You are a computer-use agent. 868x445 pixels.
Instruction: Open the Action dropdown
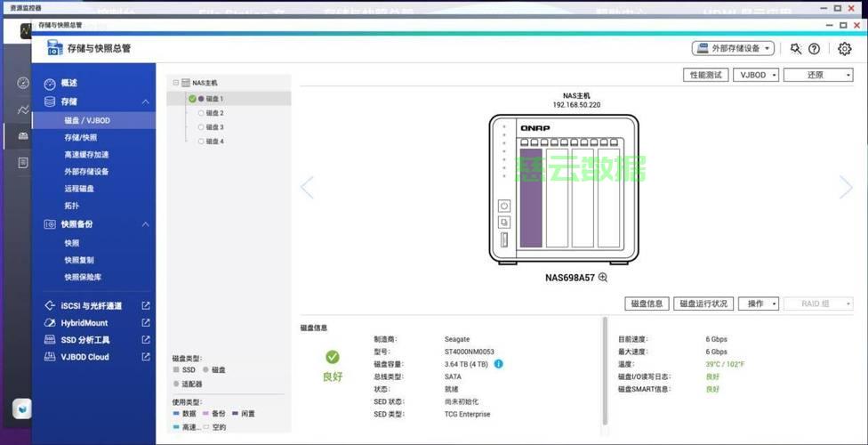tap(759, 303)
